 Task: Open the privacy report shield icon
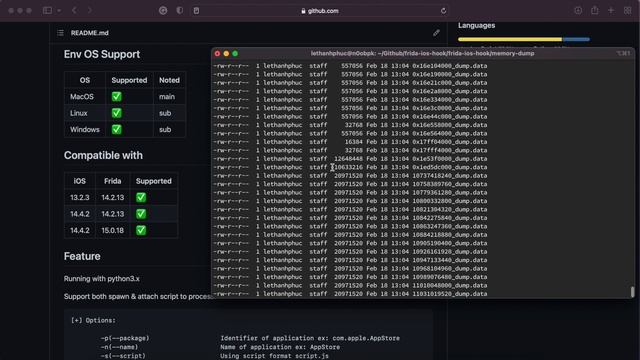point(180,11)
